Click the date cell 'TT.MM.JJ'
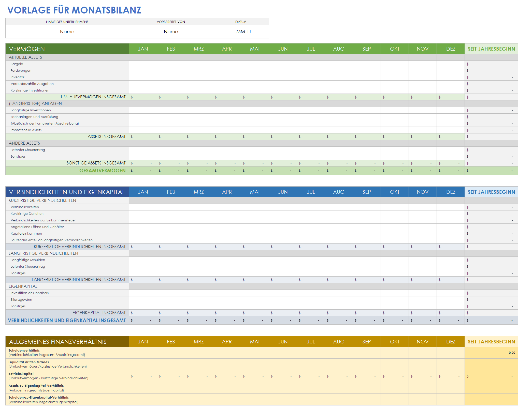 coord(241,32)
